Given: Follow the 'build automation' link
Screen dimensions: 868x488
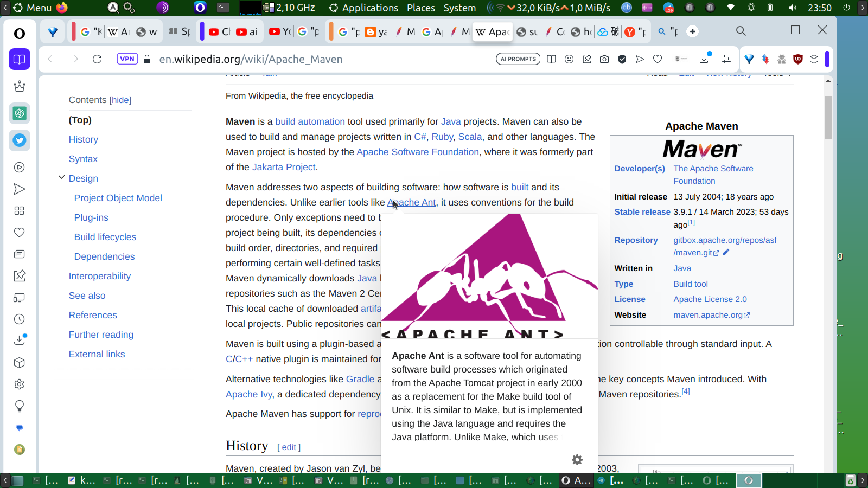Looking at the screenshot, I should point(310,121).
